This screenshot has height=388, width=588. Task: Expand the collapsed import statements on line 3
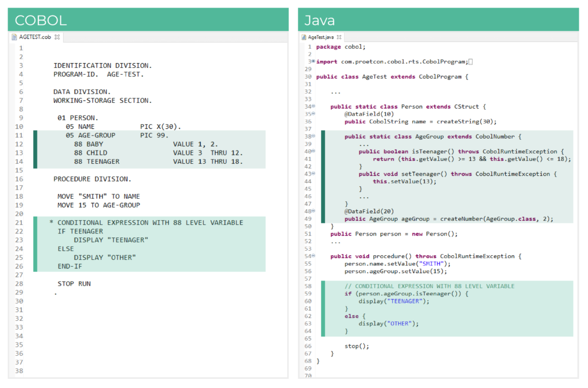click(312, 61)
